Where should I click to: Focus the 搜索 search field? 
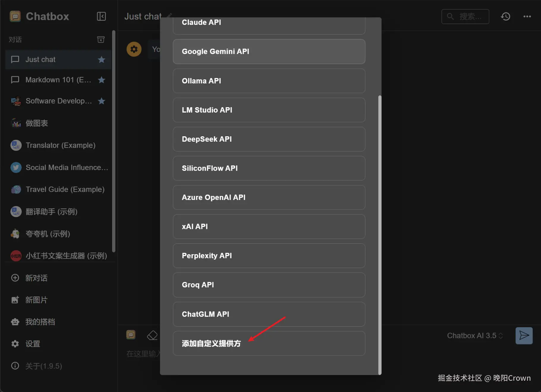point(465,16)
